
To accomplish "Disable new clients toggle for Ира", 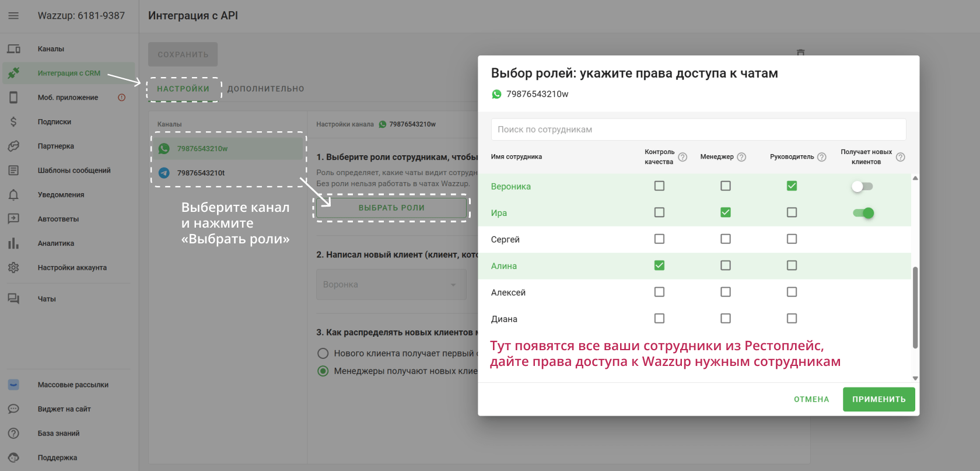I will point(863,213).
